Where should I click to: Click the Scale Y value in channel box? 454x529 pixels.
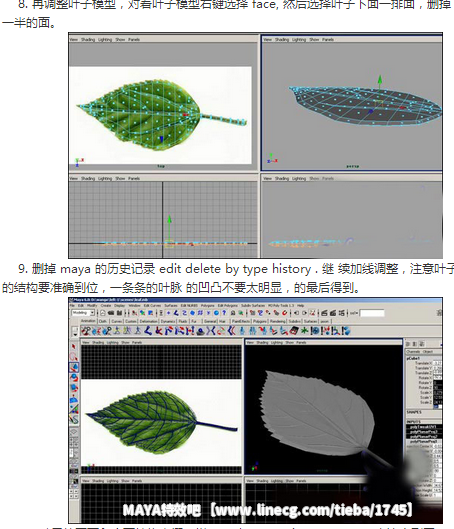click(437, 397)
